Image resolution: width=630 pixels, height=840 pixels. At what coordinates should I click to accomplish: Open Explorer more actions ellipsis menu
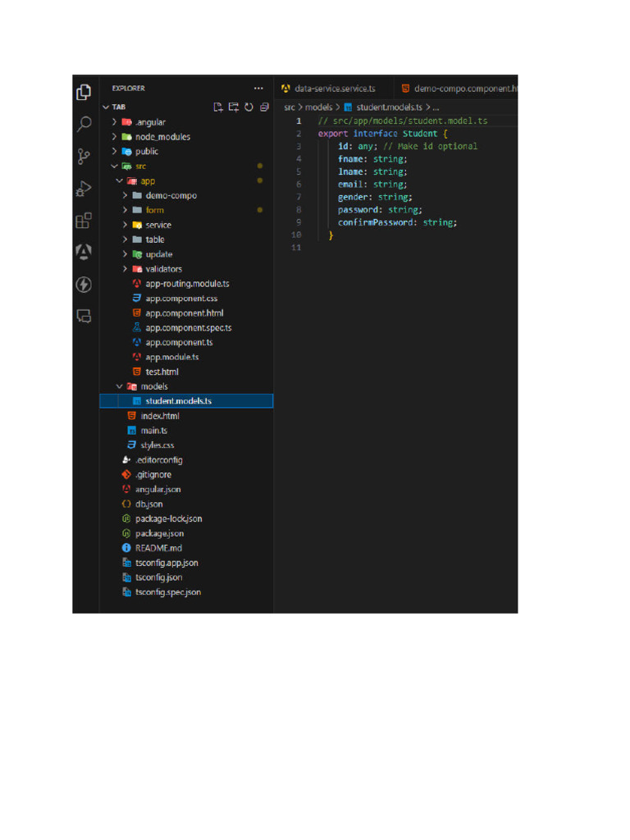pyautogui.click(x=258, y=89)
